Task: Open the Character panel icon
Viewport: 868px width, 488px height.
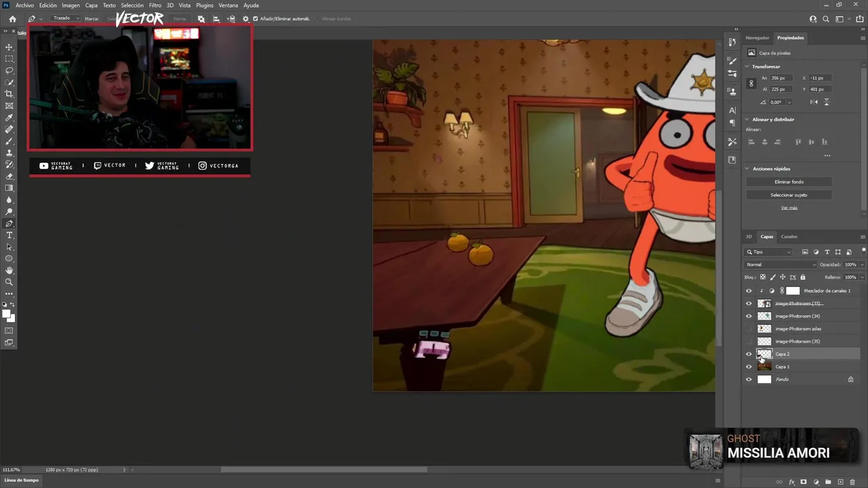Action: point(732,110)
